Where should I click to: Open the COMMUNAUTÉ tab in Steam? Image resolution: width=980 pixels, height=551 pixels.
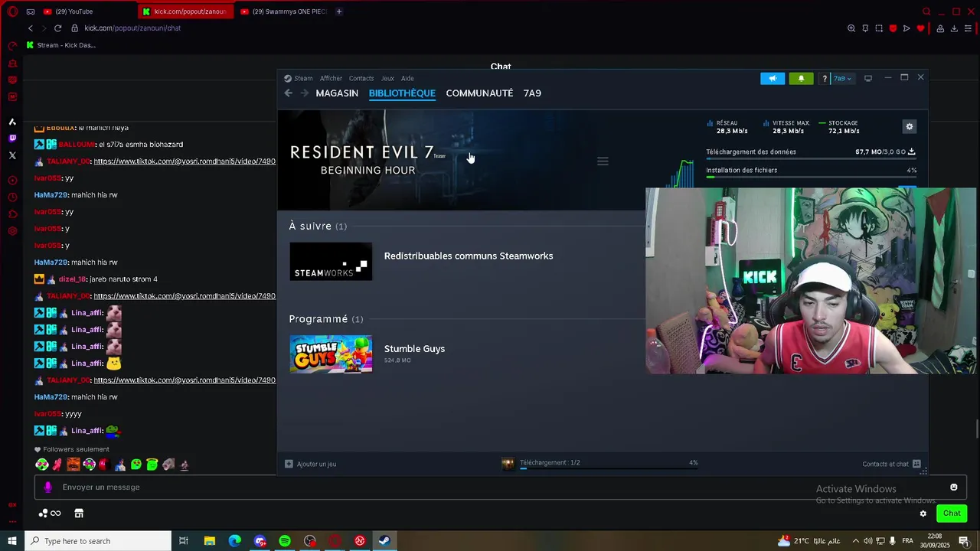(x=479, y=93)
